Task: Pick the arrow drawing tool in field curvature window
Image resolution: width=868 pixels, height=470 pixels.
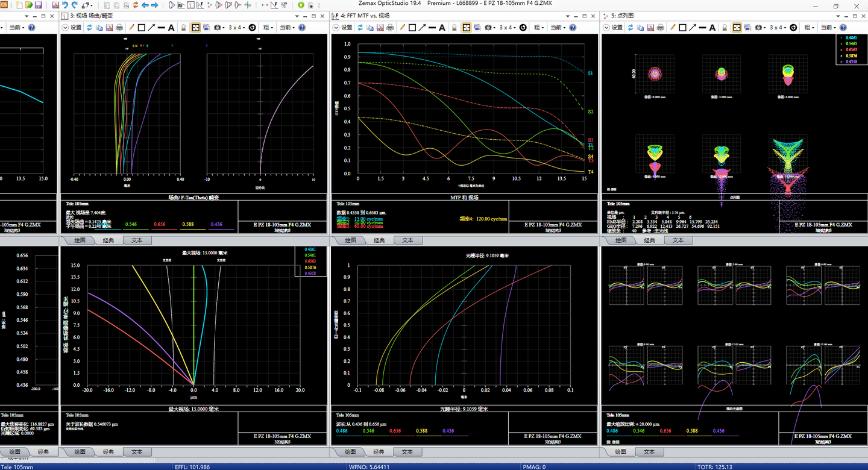Action: point(151,28)
